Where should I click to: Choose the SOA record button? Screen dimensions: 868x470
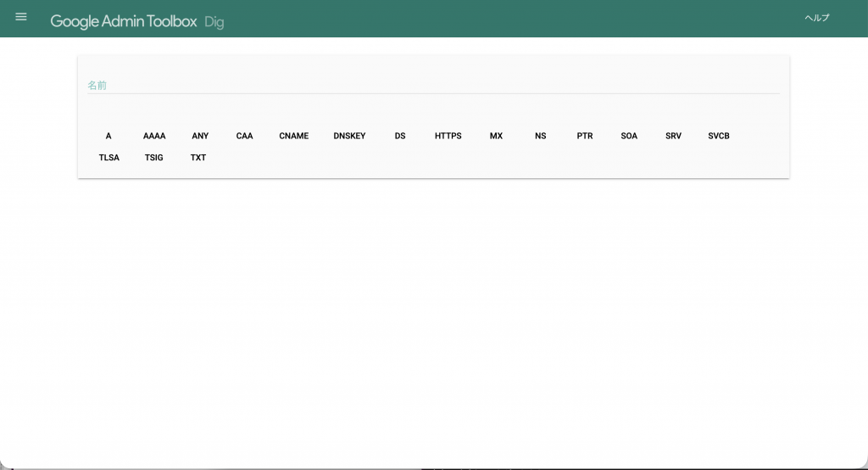point(629,136)
